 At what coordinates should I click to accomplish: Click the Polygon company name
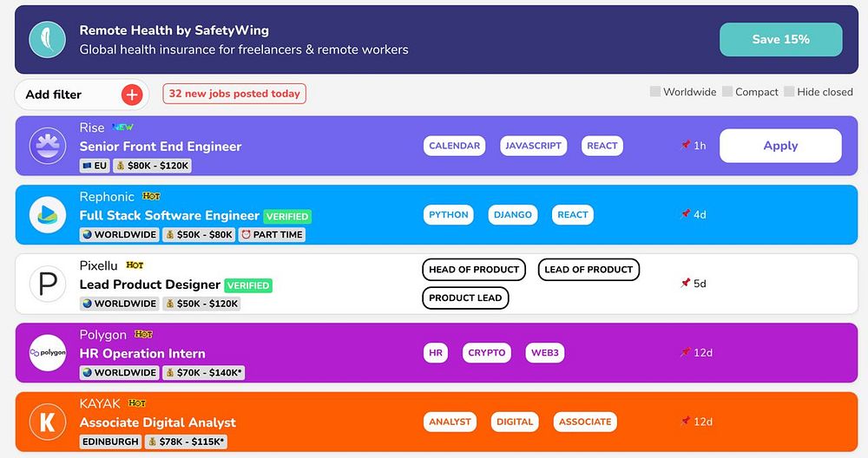tap(103, 335)
